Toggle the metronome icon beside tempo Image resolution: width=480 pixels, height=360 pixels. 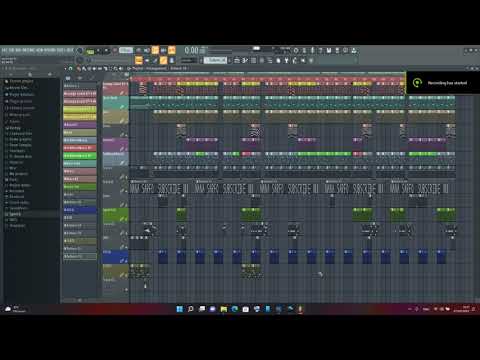coord(138,50)
